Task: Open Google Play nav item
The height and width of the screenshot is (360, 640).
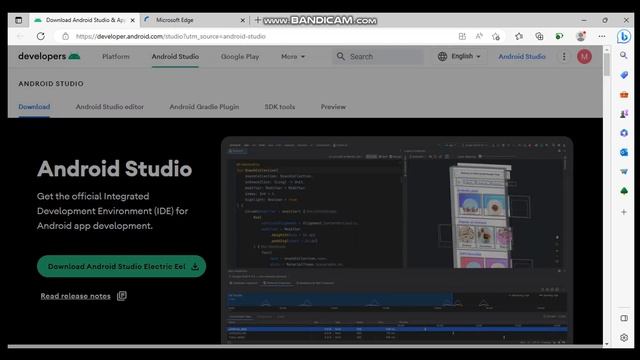Action: [x=240, y=57]
